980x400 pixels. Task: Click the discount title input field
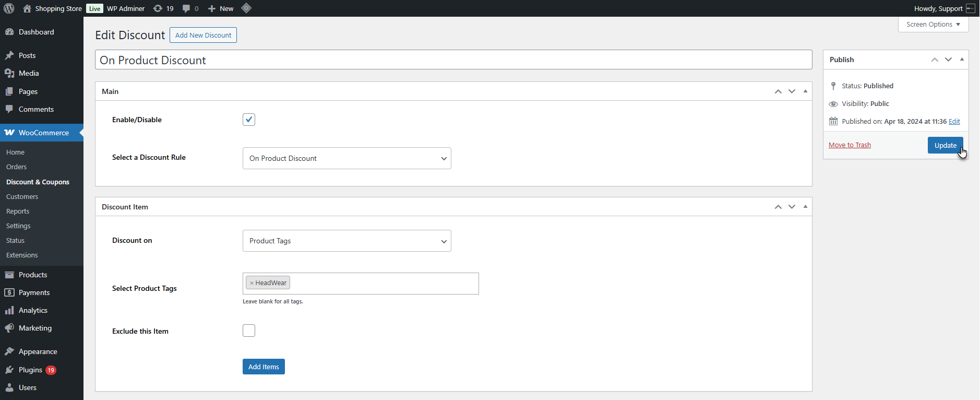tap(453, 60)
